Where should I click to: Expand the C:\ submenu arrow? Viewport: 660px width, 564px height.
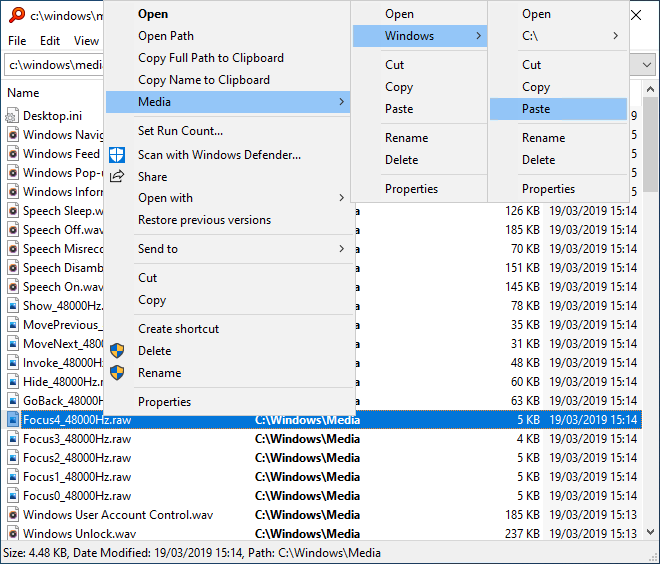pyautogui.click(x=615, y=36)
